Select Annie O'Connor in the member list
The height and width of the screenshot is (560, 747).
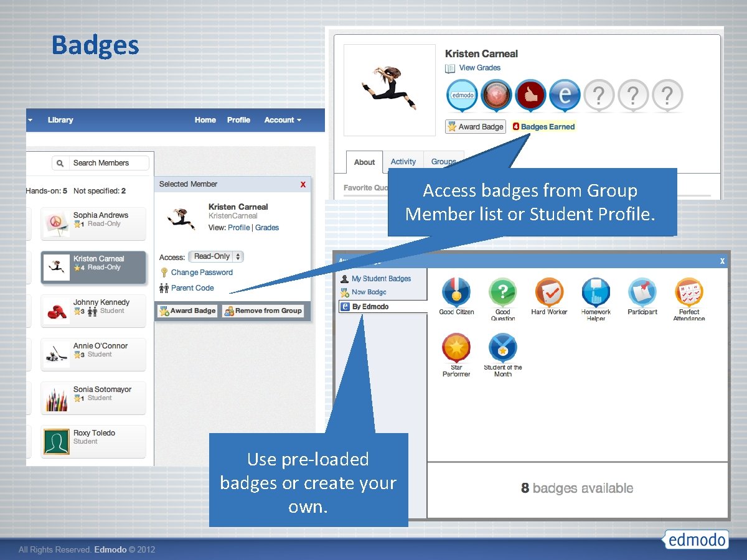tap(93, 355)
